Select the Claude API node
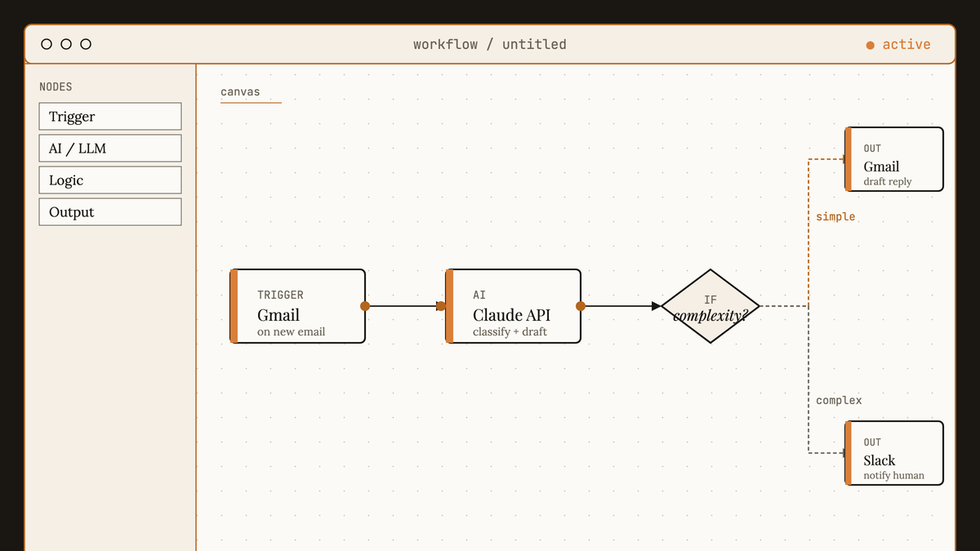 (513, 306)
